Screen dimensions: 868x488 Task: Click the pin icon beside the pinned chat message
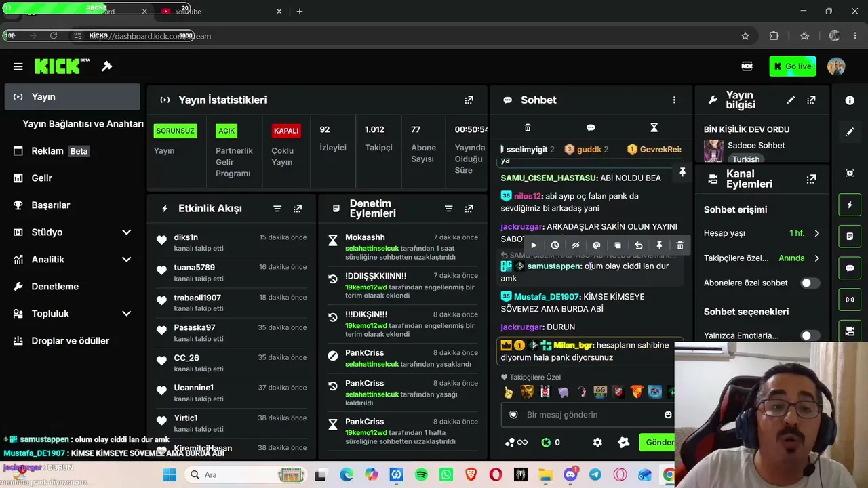(682, 172)
